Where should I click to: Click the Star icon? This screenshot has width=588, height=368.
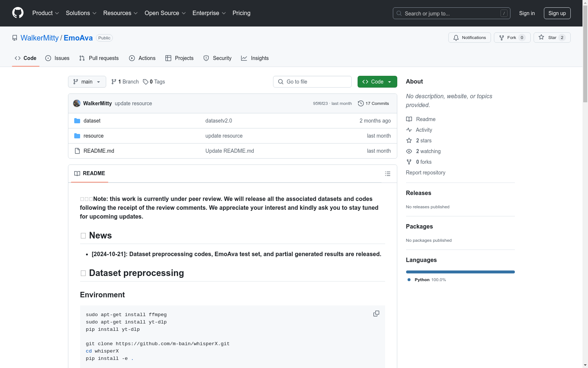(541, 37)
